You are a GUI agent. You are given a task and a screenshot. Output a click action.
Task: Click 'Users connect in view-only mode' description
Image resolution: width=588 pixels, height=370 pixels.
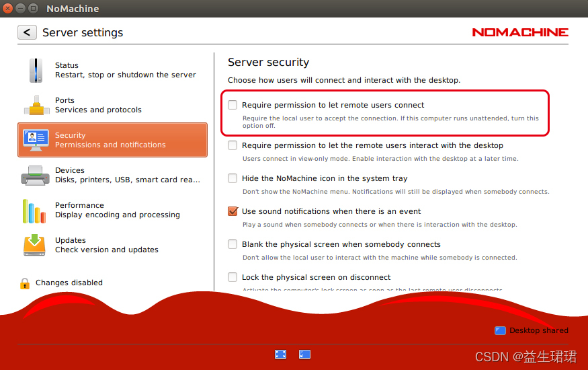pyautogui.click(x=380, y=159)
